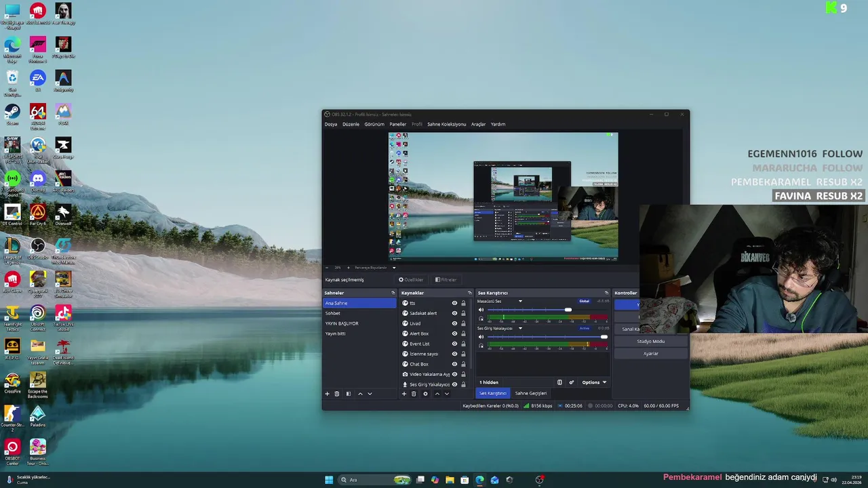Hide the tts source with its eye icon
The height and width of the screenshot is (488, 868).
click(x=454, y=303)
